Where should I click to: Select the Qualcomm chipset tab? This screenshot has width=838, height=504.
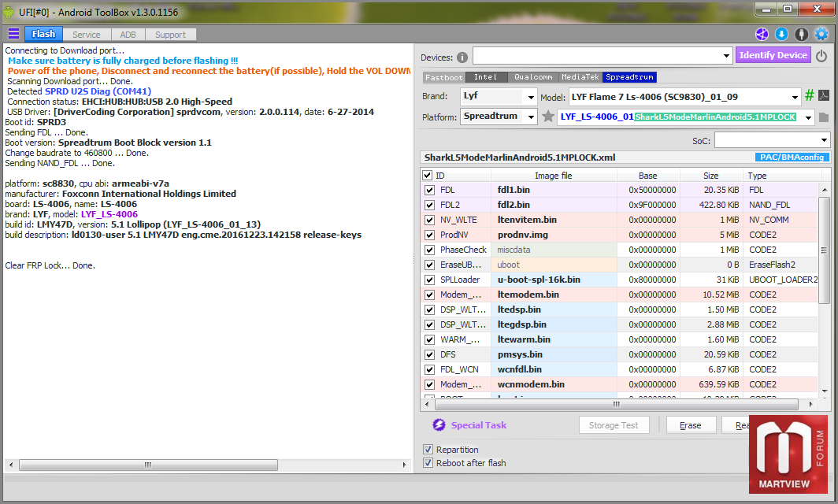[x=533, y=77]
